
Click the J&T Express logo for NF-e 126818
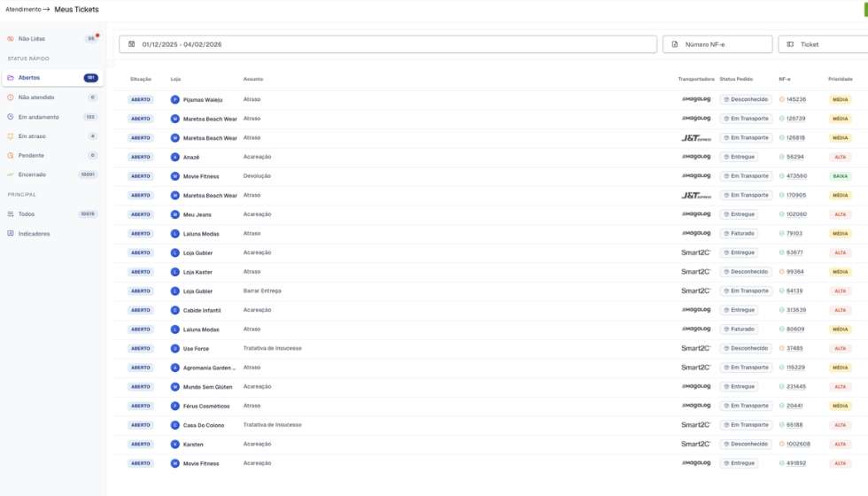pos(696,138)
